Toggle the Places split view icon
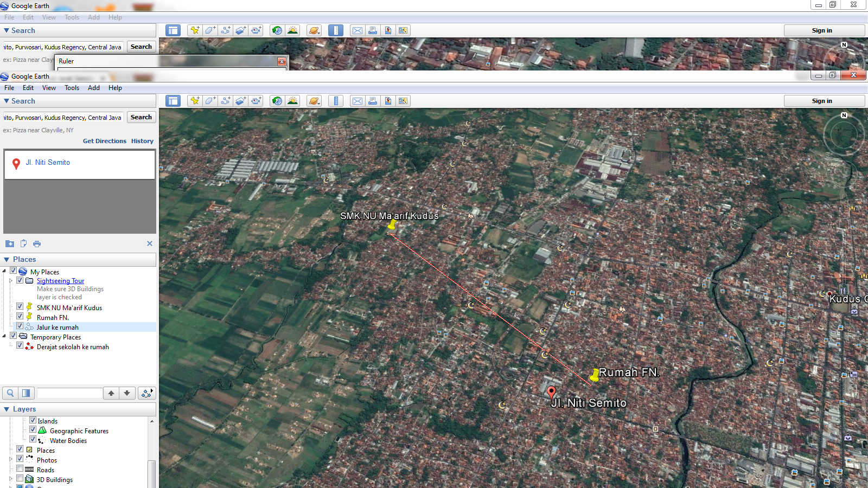 (x=26, y=393)
